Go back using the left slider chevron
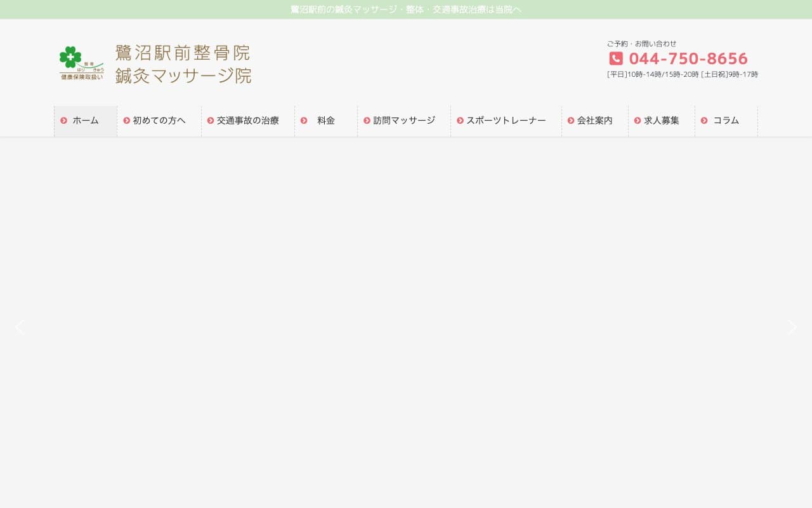812x508 pixels. [x=20, y=327]
